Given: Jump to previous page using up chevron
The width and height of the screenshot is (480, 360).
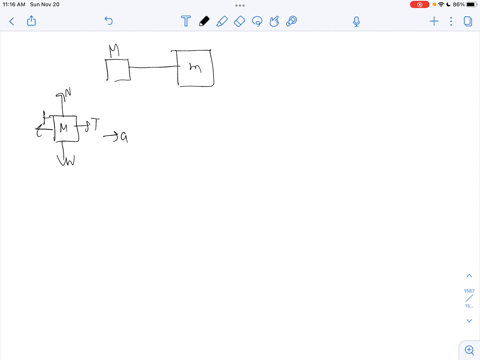Looking at the screenshot, I should tap(469, 276).
